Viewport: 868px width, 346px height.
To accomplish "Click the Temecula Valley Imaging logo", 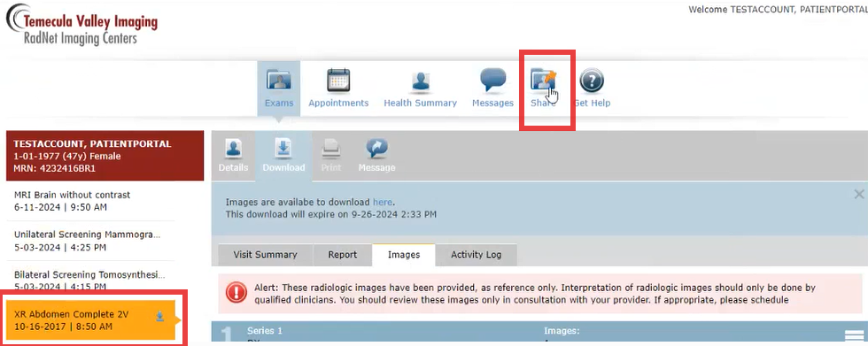I will 81,24.
